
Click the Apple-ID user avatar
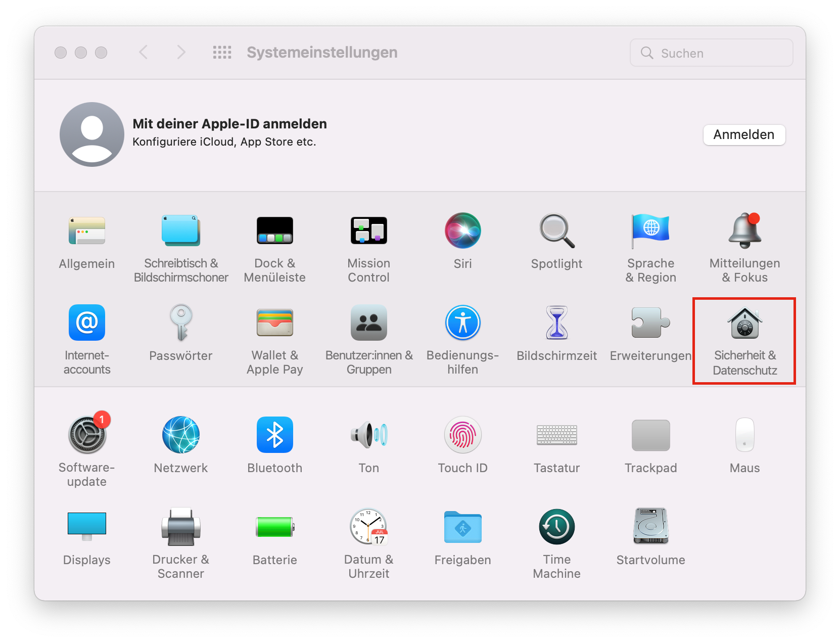(x=92, y=134)
